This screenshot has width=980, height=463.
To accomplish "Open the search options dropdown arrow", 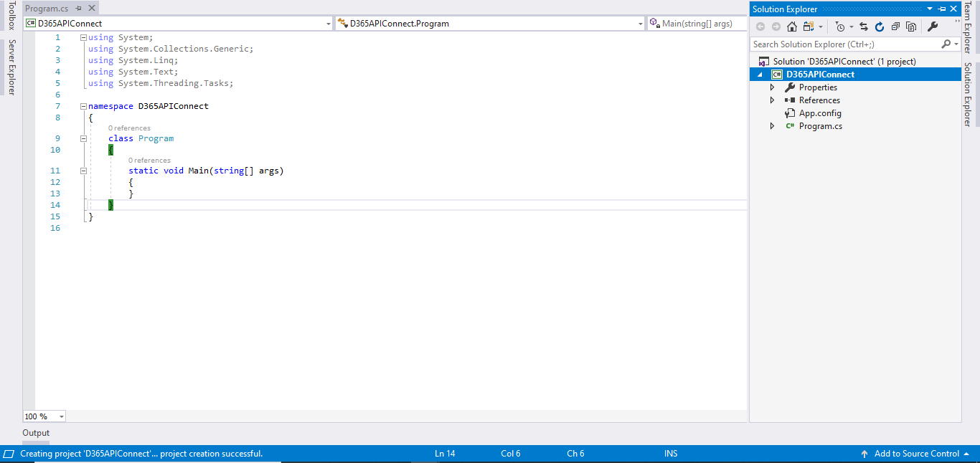I will 956,44.
